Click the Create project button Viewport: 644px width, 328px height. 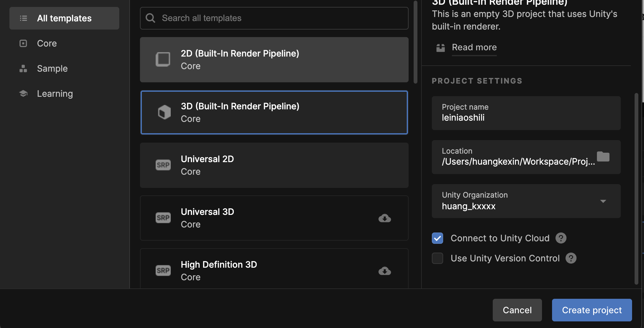click(592, 310)
